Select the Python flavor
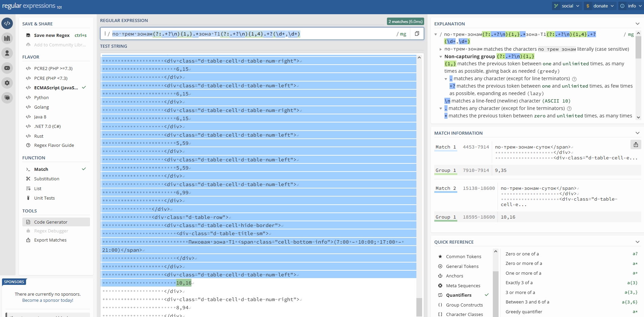This screenshot has height=317, width=644. coord(41,97)
